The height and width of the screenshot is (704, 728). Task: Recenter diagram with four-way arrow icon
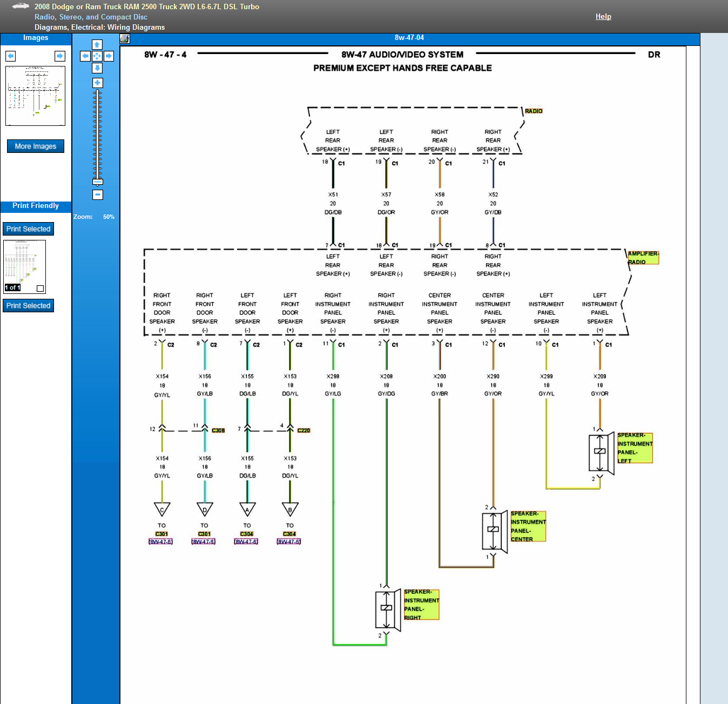pyautogui.click(x=97, y=56)
